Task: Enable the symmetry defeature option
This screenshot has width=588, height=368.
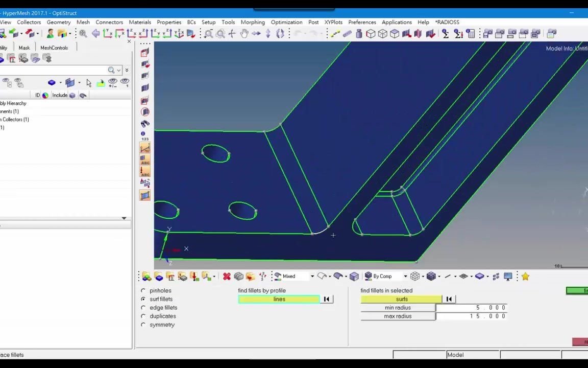Action: click(143, 325)
